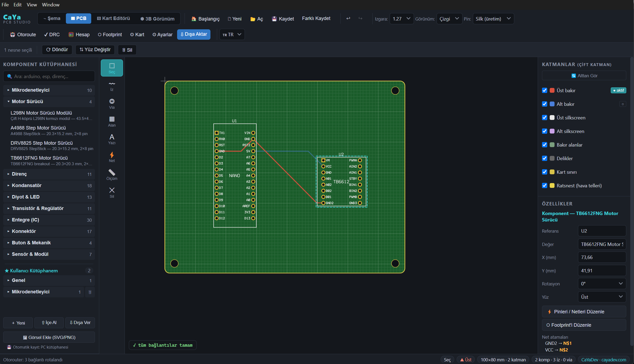Switch to the Kart Editörü tab

click(113, 18)
